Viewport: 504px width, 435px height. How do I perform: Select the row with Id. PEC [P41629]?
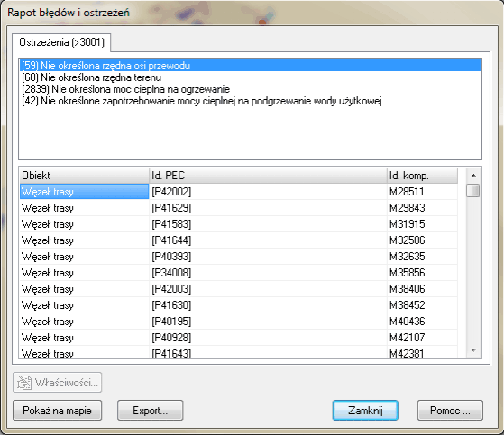tap(239, 208)
